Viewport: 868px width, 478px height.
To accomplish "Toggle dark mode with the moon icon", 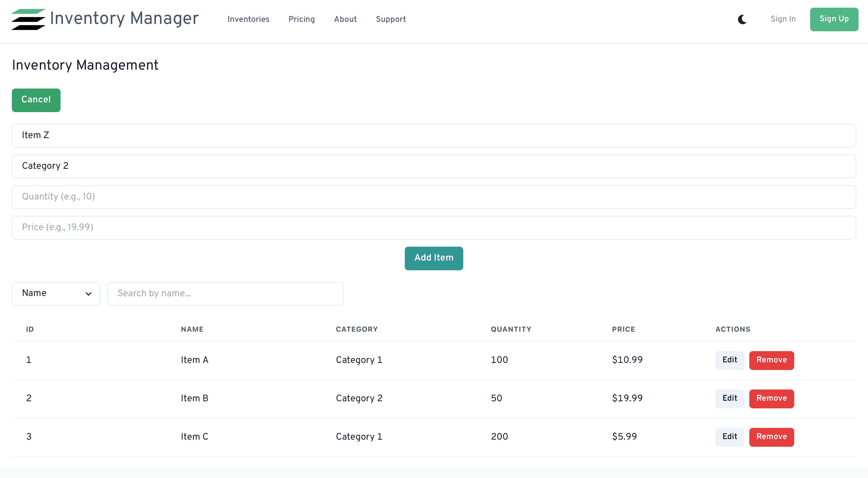I will pyautogui.click(x=742, y=19).
